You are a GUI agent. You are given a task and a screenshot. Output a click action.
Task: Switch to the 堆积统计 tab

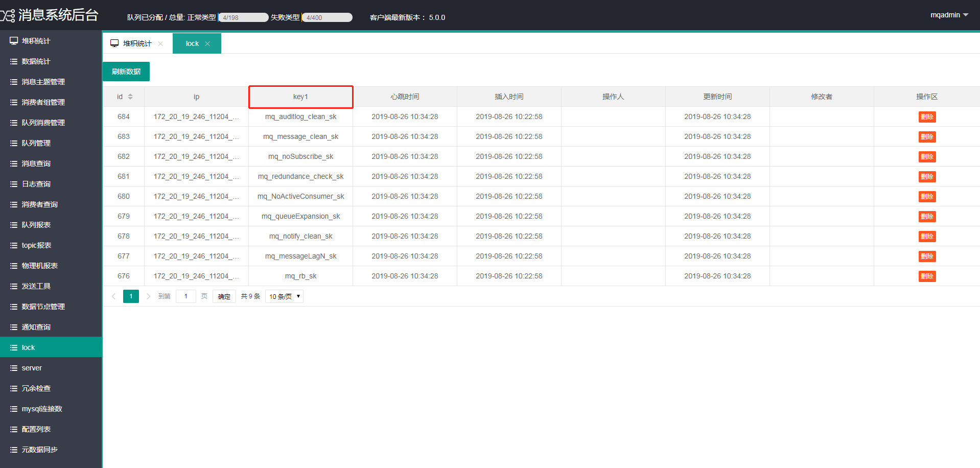pos(137,43)
